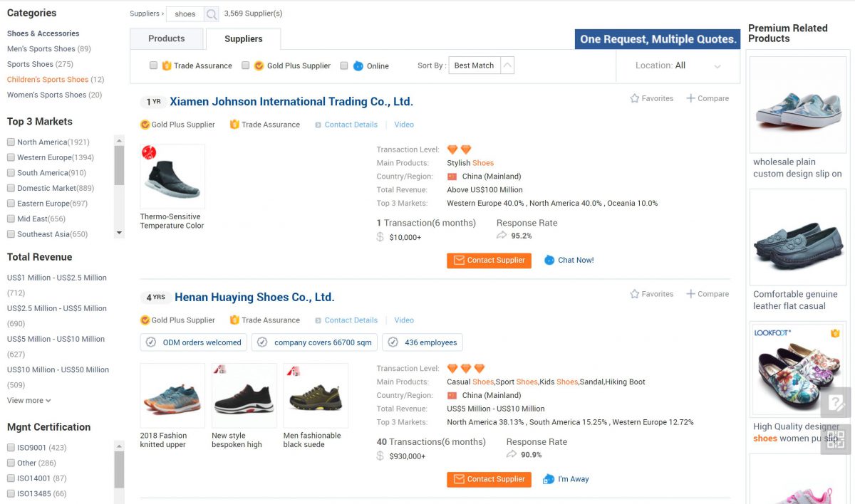
Task: Click One Request, Multiple Quotes banner
Action: coord(658,39)
